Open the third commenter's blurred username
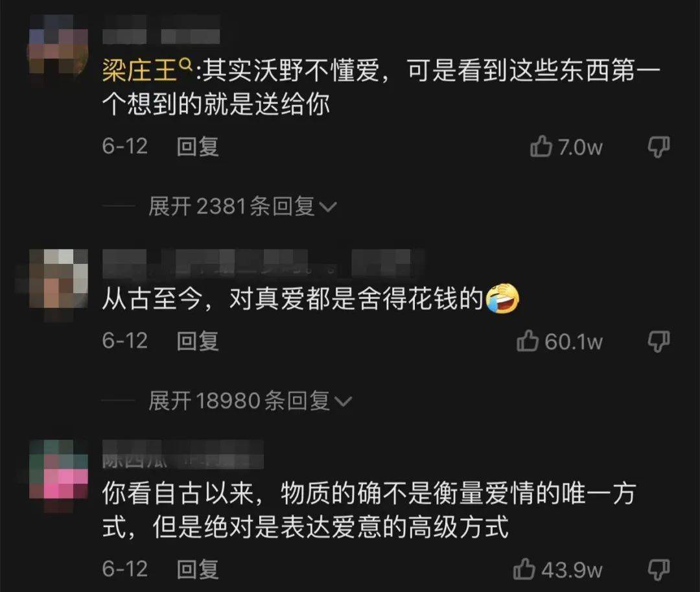 coord(183,455)
